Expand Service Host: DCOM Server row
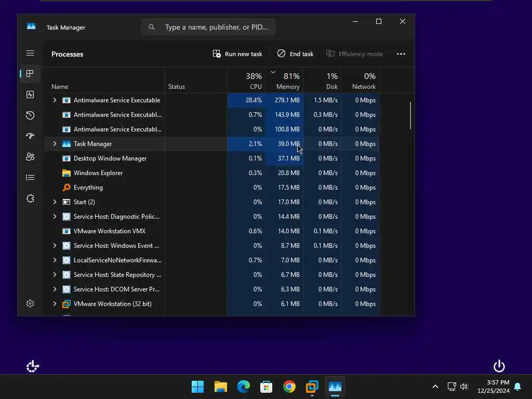532x399 pixels. click(55, 289)
